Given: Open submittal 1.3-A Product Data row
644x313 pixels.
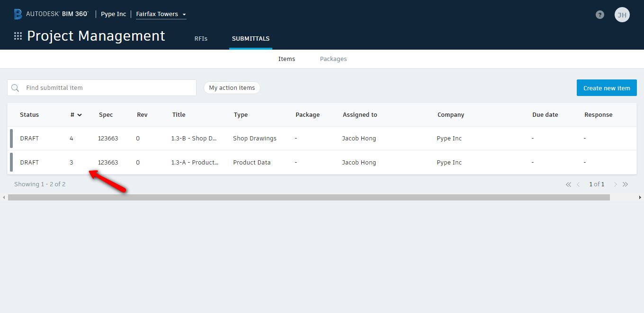Looking at the screenshot, I should pos(322,162).
